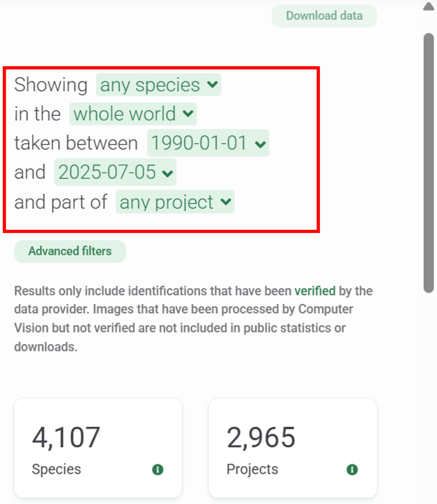Click chevron arrow beside any species
This screenshot has width=437, height=504.
[212, 84]
